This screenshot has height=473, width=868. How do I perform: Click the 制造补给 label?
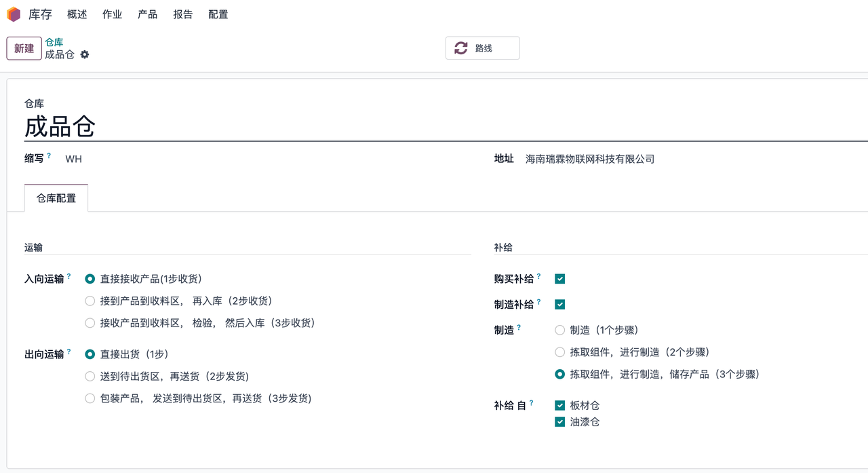[514, 305]
